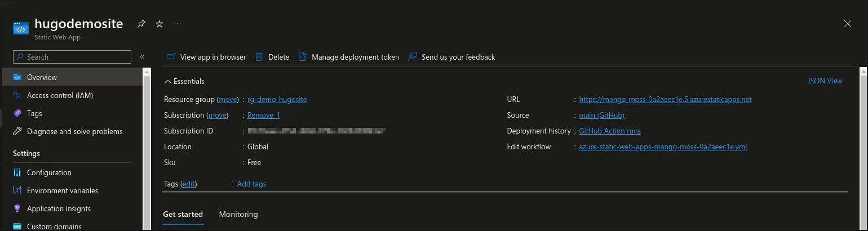Click the Location value Global
The height and width of the screenshot is (231, 868).
pos(258,146)
